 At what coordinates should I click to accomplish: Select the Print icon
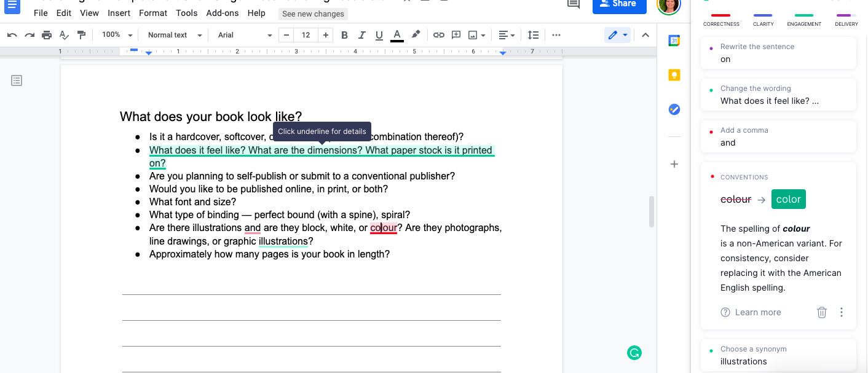(x=47, y=34)
